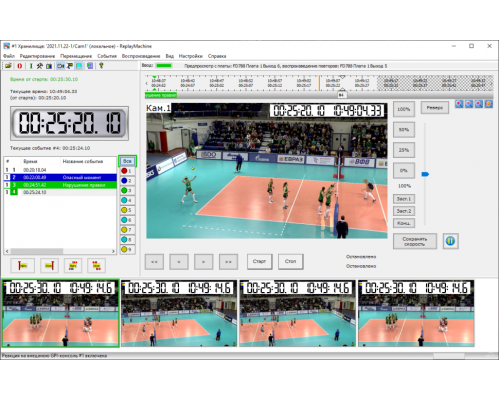Toggle the green marker 3 filter
The height and width of the screenshot is (400, 500).
[127, 191]
